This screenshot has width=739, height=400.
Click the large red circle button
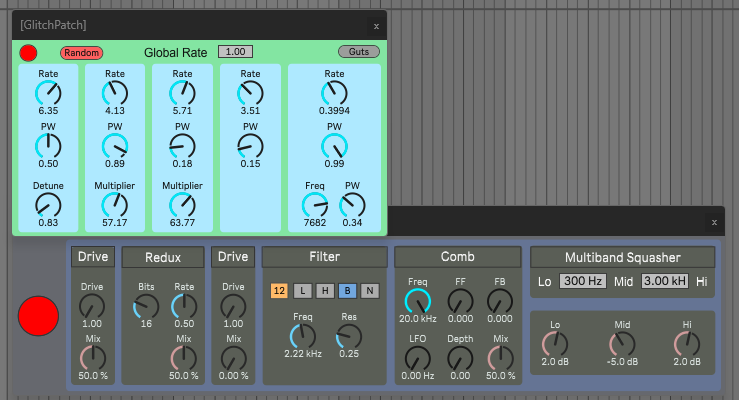[x=39, y=317]
